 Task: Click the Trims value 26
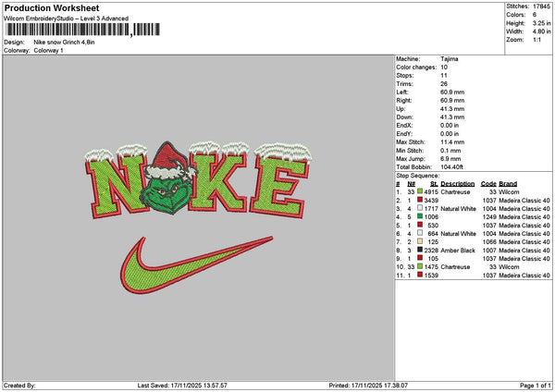click(444, 84)
